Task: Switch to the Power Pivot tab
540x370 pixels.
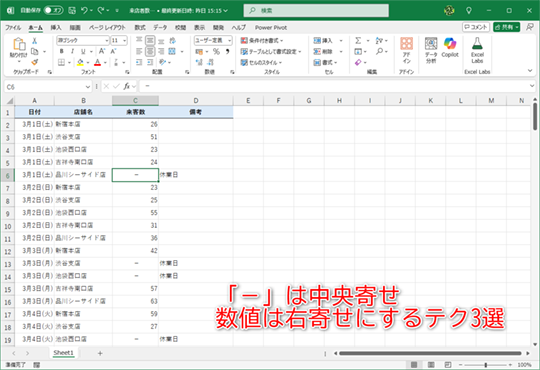Action: pos(271,27)
